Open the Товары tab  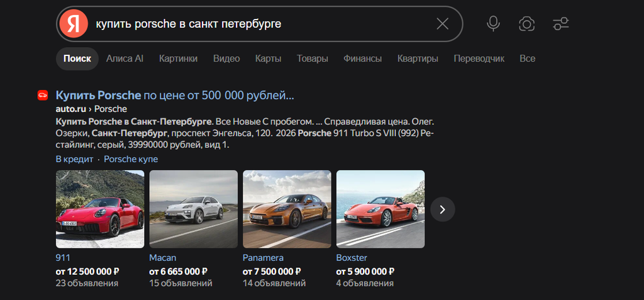[x=312, y=58]
